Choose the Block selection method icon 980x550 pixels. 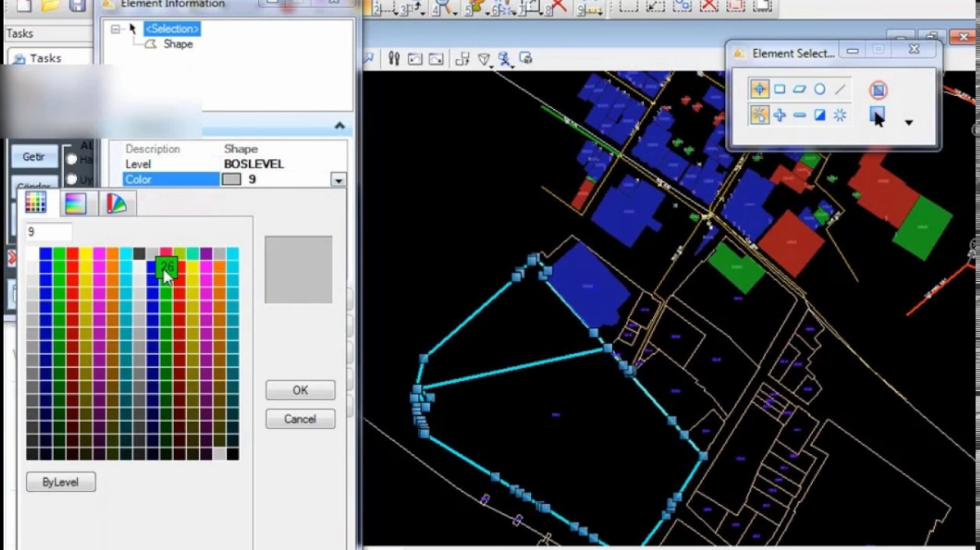779,89
